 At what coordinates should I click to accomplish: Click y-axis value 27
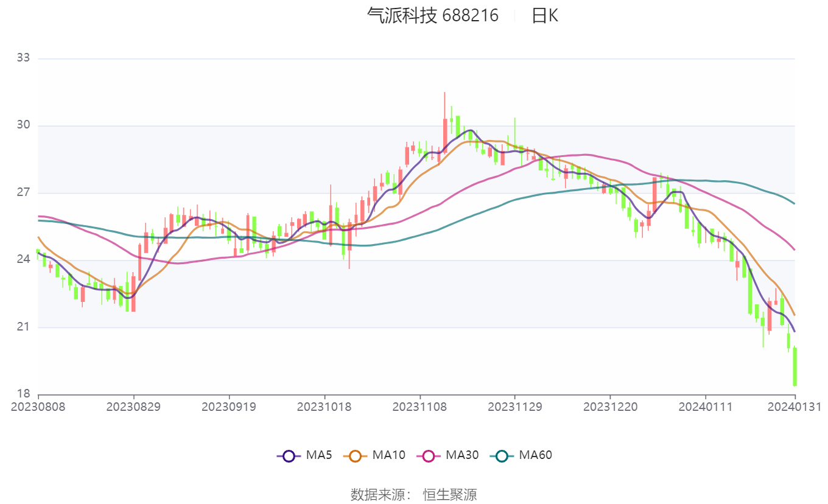23,193
